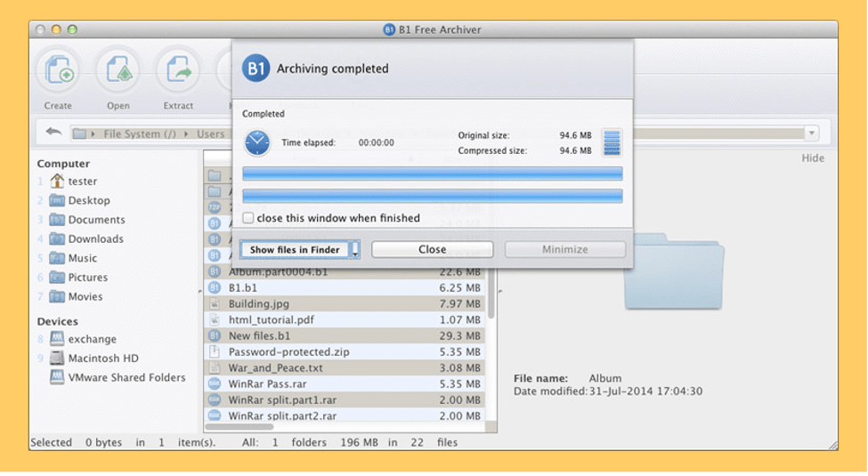Screen dimensions: 868x476
Task: Open the Show files in Finder dropdown arrow
Action: pos(355,251)
